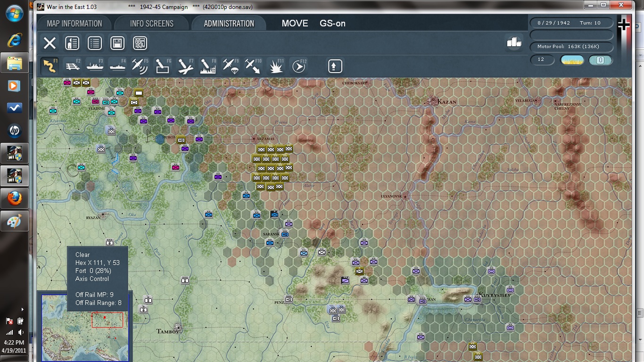
Task: Select the HQ unit counter near Penza
Action: 289,299
